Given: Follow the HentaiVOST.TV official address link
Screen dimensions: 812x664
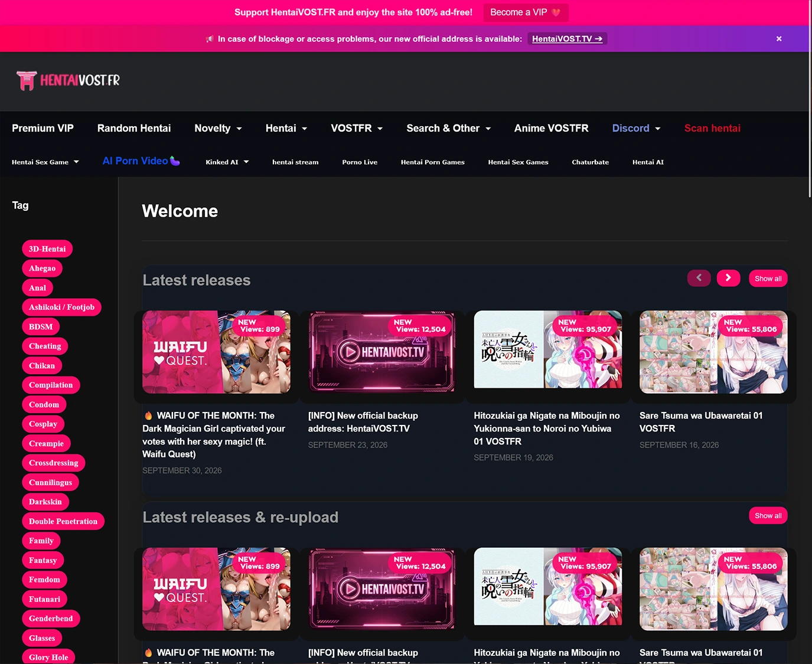Looking at the screenshot, I should click(568, 39).
